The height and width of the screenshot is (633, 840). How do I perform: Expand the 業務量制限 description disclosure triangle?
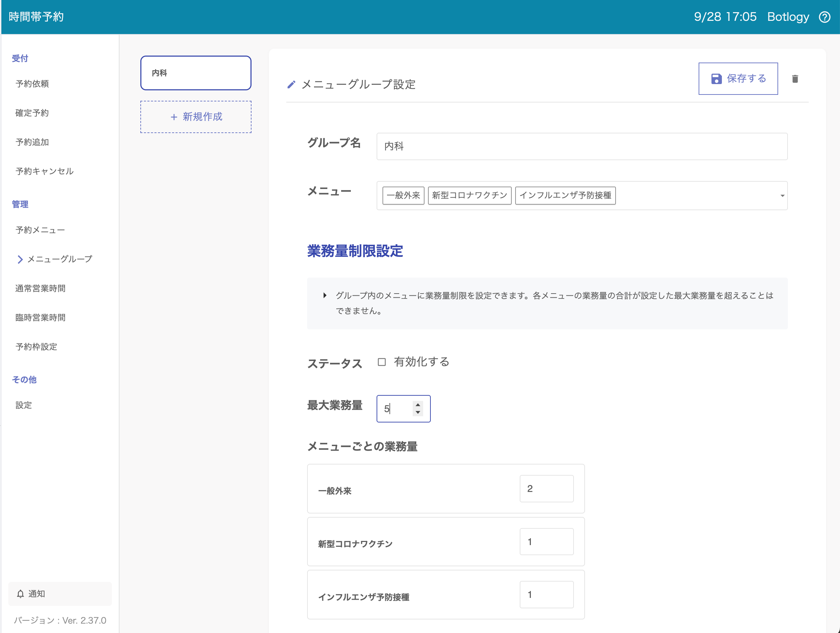click(325, 295)
